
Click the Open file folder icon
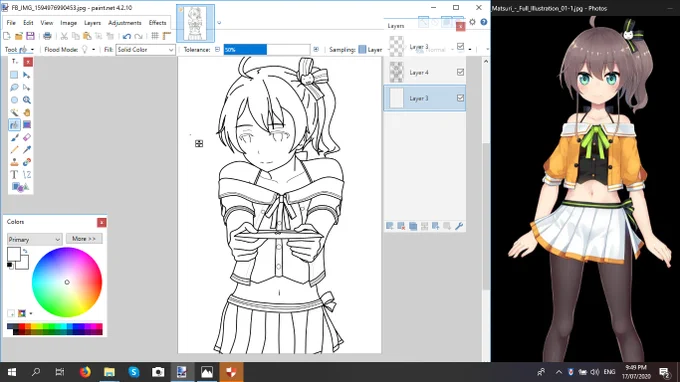(x=18, y=36)
